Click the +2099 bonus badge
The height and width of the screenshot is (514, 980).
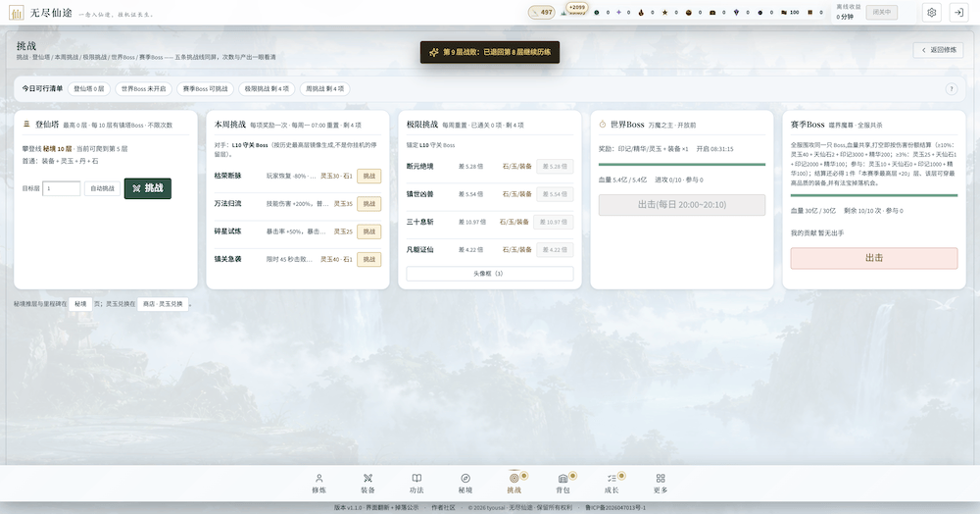[577, 8]
